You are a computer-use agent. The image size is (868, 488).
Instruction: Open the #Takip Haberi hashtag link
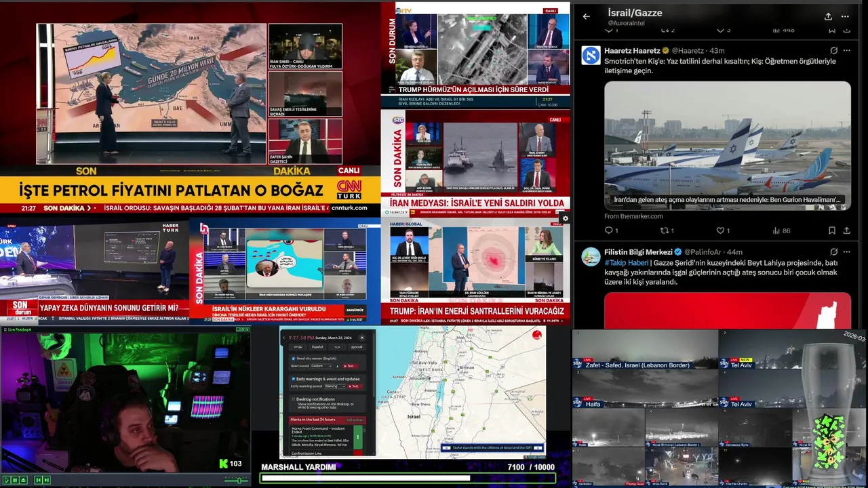[626, 263]
